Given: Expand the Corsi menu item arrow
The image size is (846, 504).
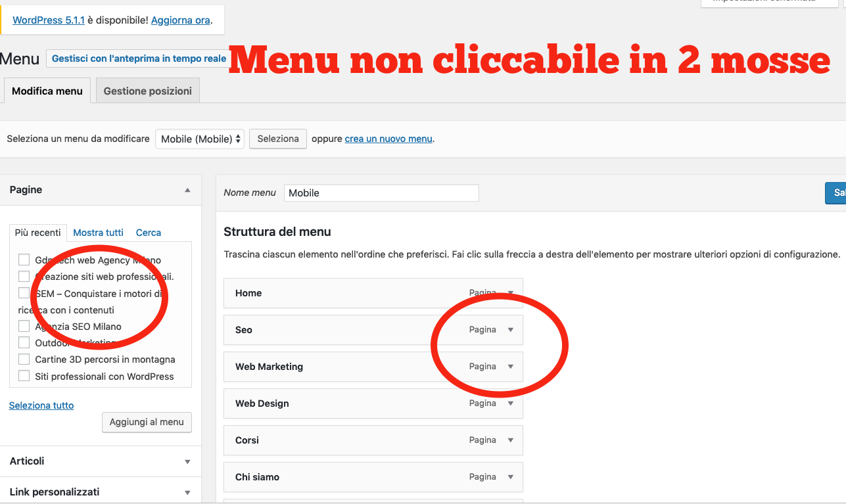Looking at the screenshot, I should click(511, 440).
